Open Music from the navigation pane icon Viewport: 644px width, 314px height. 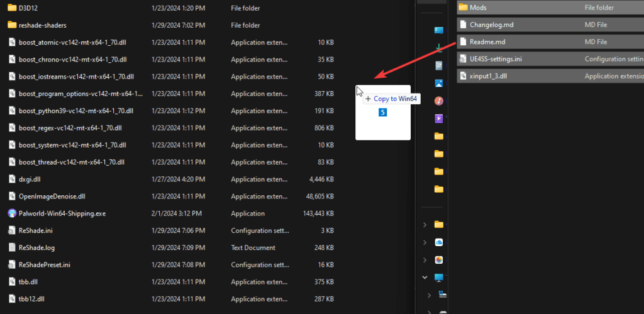[439, 100]
